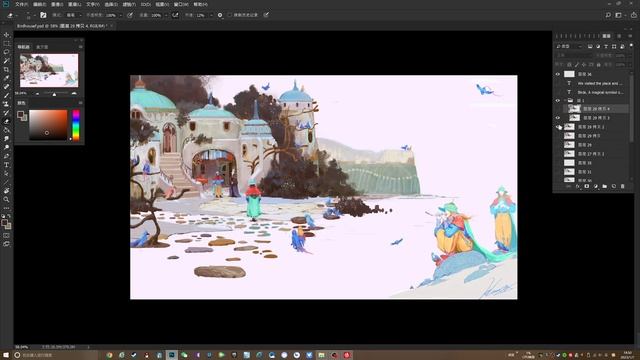Open the brush settings panel icon
Image resolution: width=640 pixels, height=360 pixels.
(x=43, y=15)
